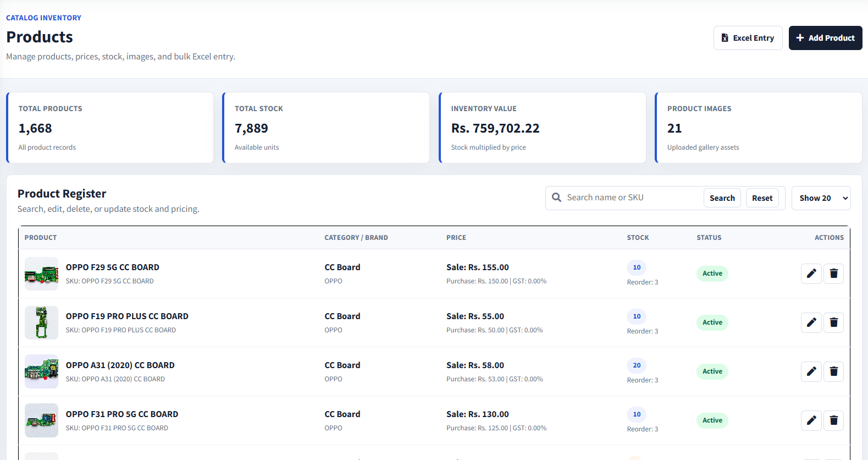Open the Excel Entry bulk import

748,38
